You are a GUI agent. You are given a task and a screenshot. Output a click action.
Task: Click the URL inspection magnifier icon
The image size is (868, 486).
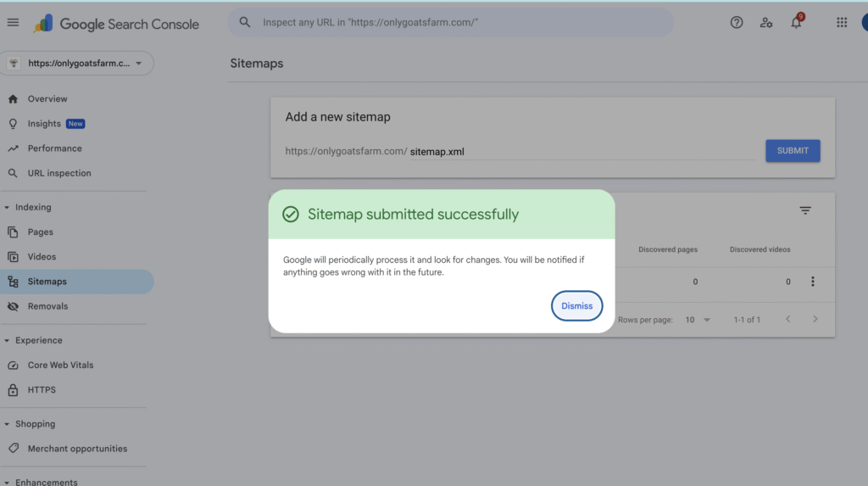(13, 174)
